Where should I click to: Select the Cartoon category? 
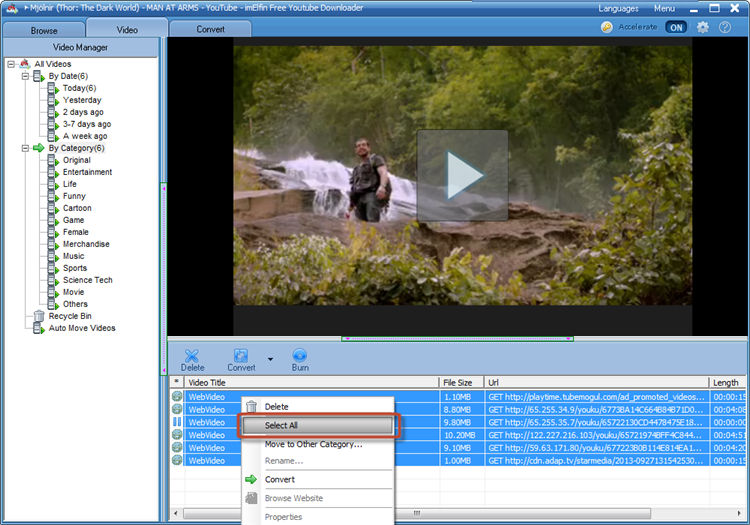77,208
